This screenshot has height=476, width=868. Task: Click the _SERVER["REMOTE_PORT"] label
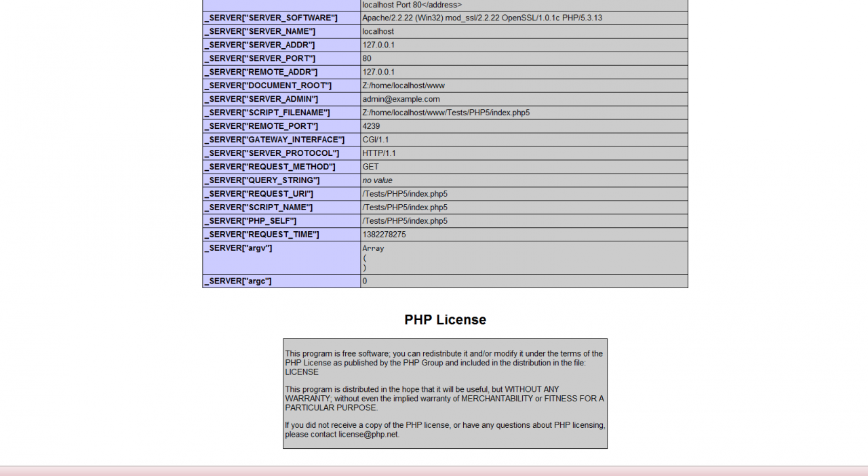[261, 126]
